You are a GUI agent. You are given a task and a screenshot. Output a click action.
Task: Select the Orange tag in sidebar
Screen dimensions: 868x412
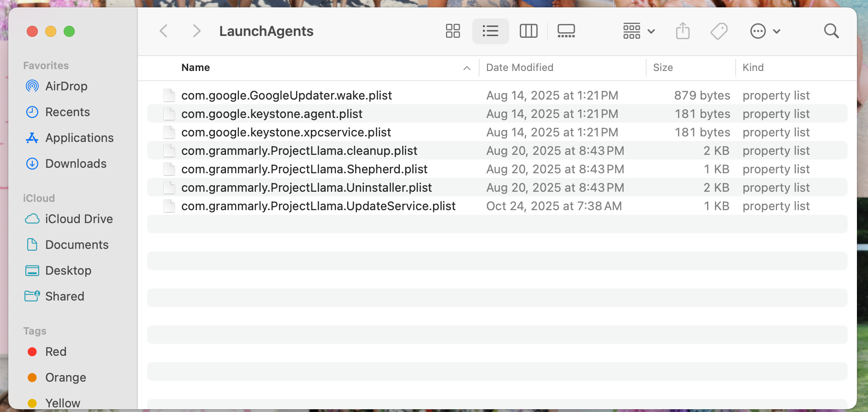click(x=65, y=377)
